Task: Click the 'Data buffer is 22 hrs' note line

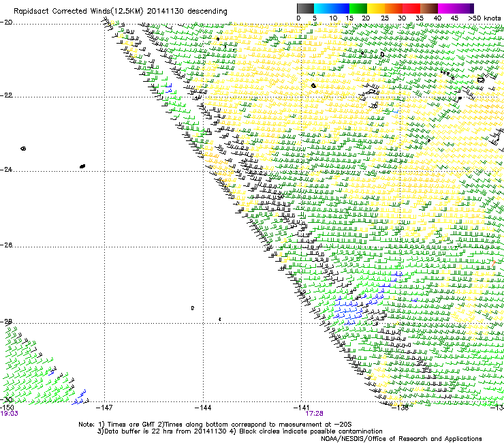Action: pos(240,431)
